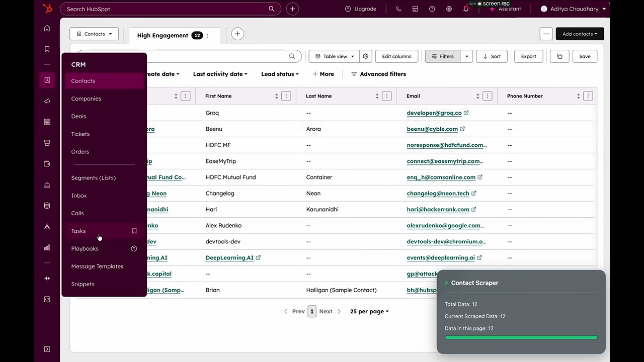The width and height of the screenshot is (644, 362).
Task: Sort by the Last Name column arrows
Action: [377, 96]
